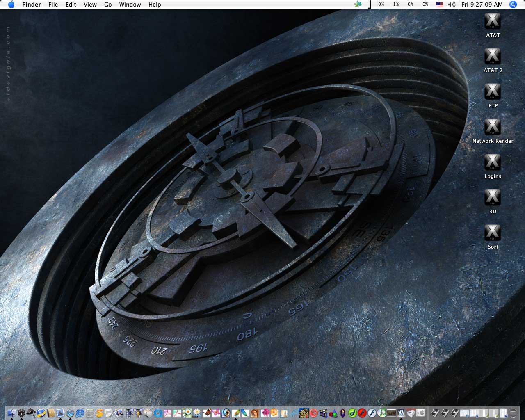
Task: Open Spotlight search in menu bar
Action: (513, 5)
